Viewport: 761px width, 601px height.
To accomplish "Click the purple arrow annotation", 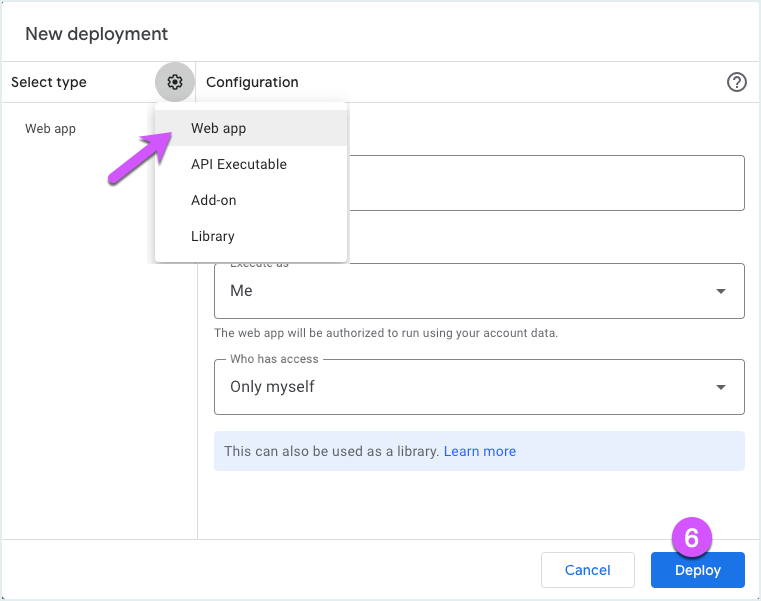I will tap(140, 158).
